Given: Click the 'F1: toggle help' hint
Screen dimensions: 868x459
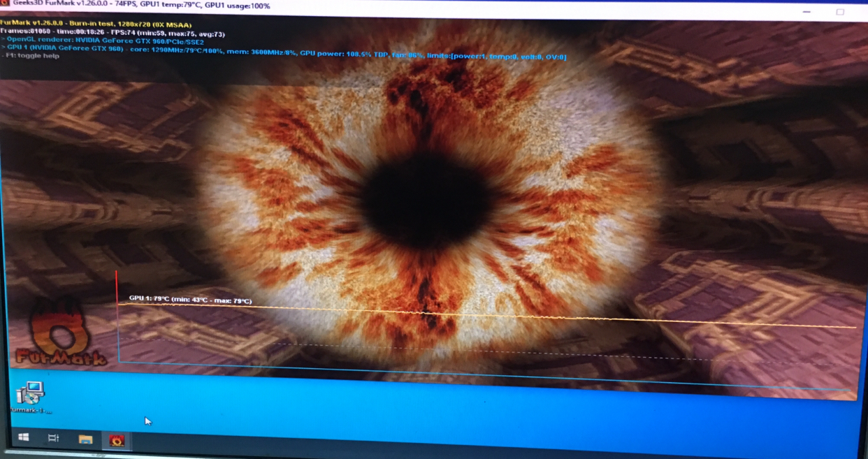Looking at the screenshot, I should tap(31, 56).
